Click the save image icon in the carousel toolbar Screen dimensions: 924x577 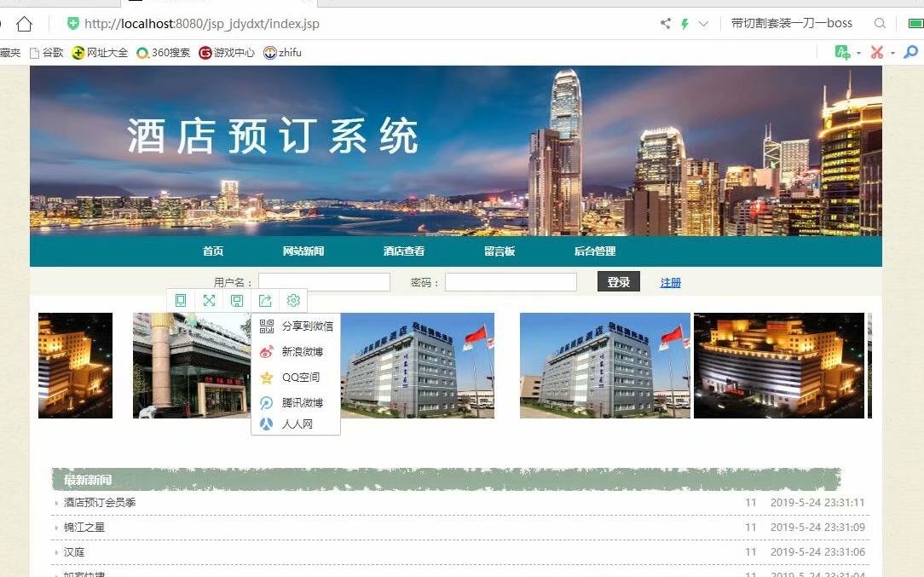pos(237,300)
